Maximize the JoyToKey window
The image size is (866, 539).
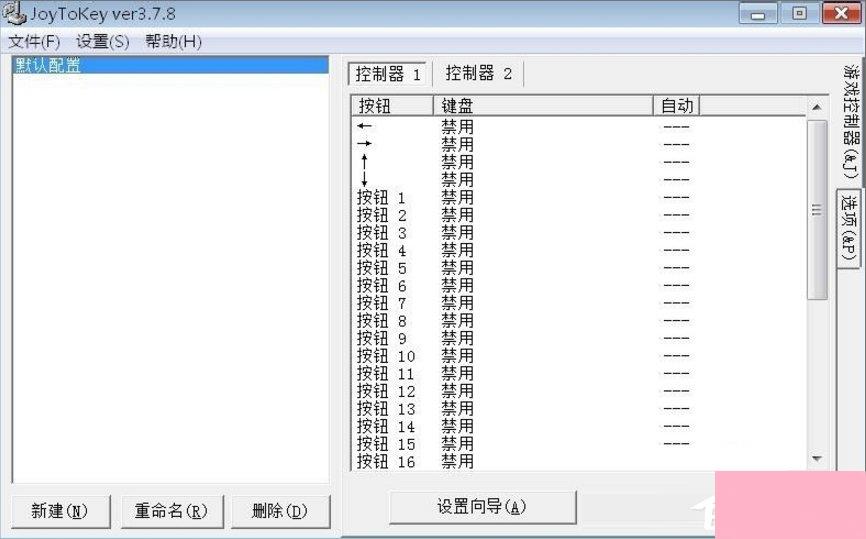click(799, 14)
